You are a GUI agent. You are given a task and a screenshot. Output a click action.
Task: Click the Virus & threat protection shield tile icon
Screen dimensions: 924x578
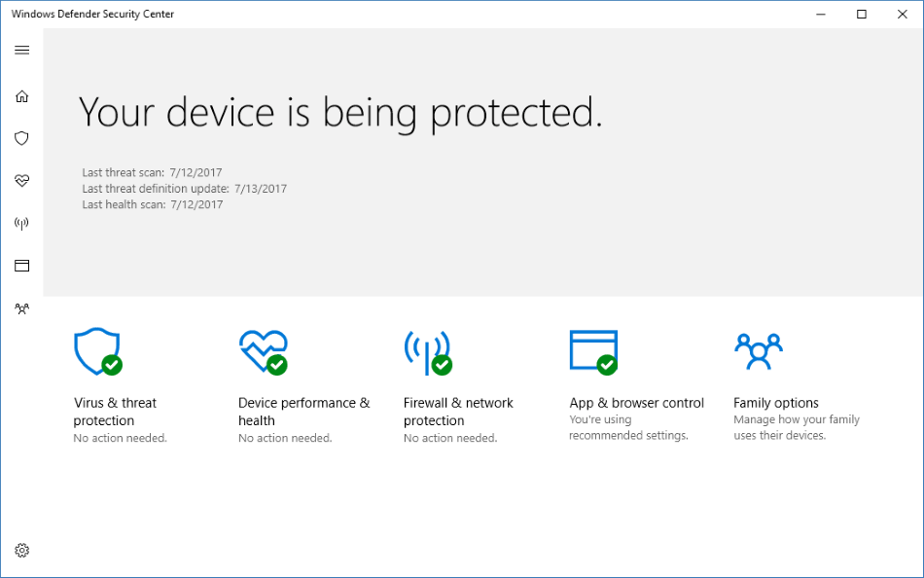coord(97,349)
